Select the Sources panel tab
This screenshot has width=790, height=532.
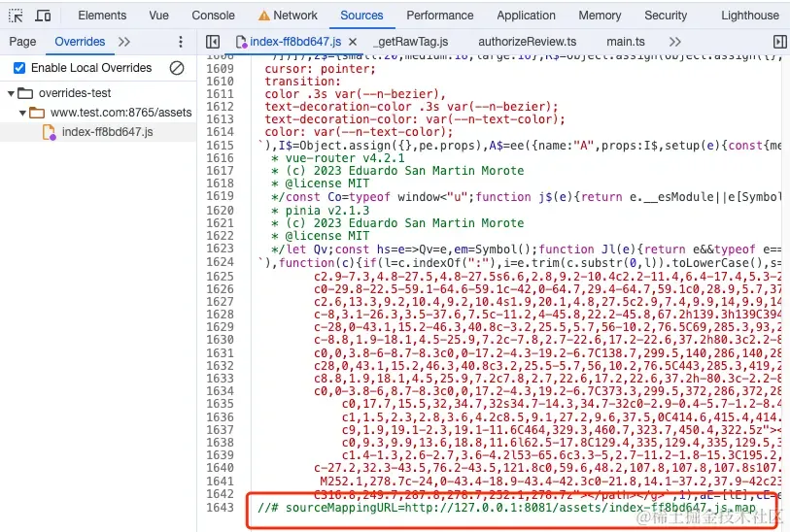[x=361, y=16]
